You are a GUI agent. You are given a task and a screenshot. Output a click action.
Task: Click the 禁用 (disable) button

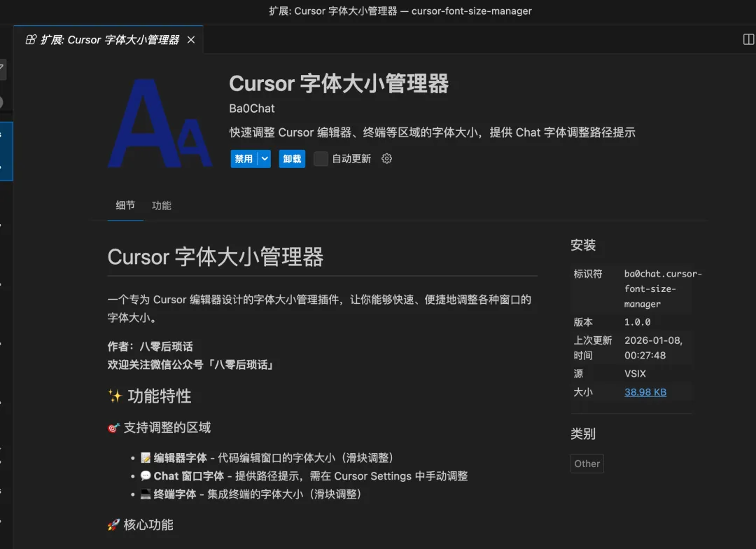coord(244,159)
